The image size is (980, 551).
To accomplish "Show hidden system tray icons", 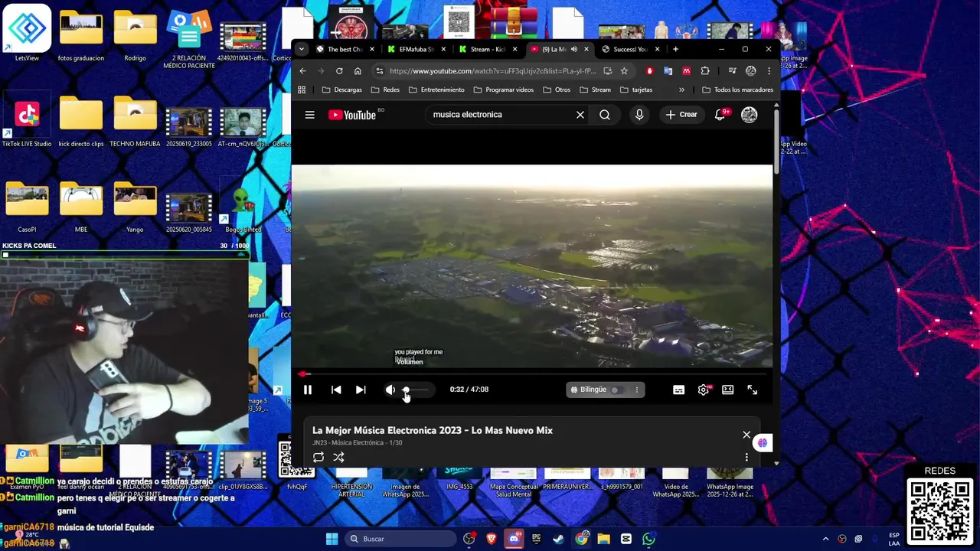I will tap(825, 539).
